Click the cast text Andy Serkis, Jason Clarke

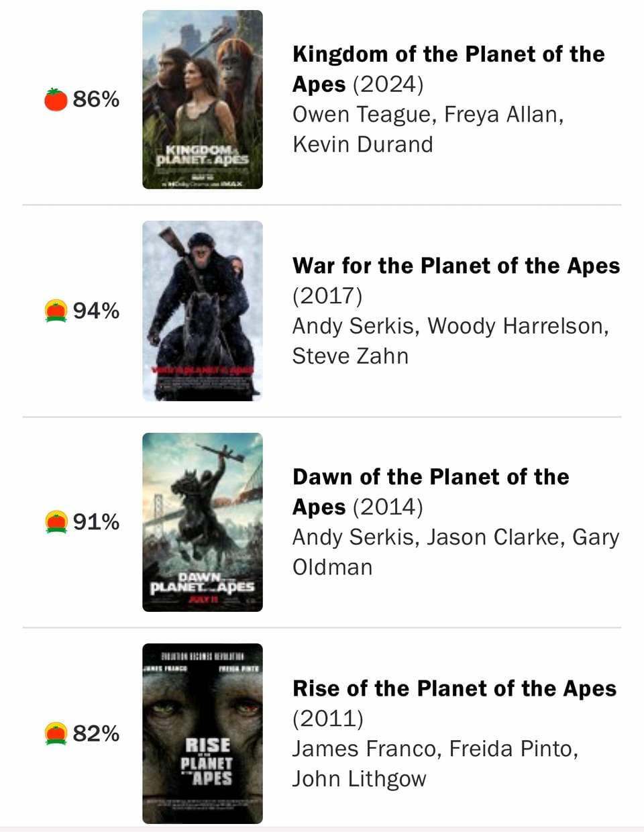pos(429,537)
